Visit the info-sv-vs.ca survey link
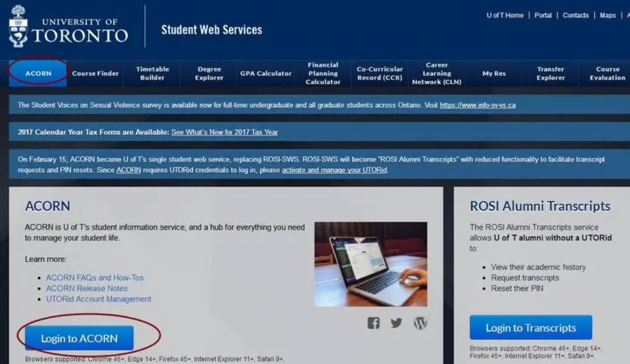The height and width of the screenshot is (364, 630). [x=478, y=105]
